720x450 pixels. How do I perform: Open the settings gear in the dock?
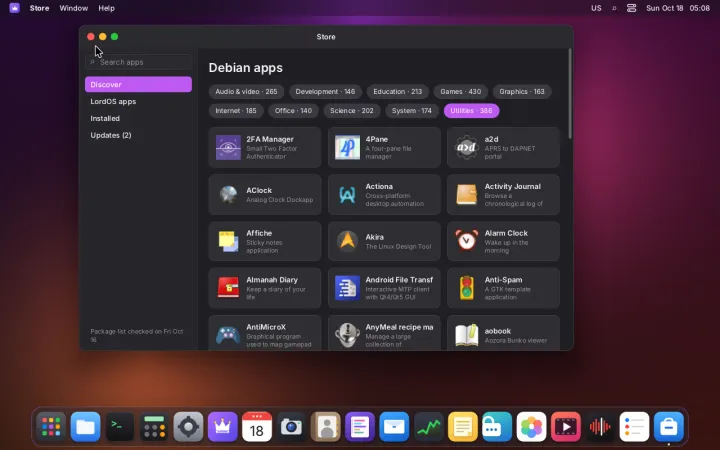(188, 427)
